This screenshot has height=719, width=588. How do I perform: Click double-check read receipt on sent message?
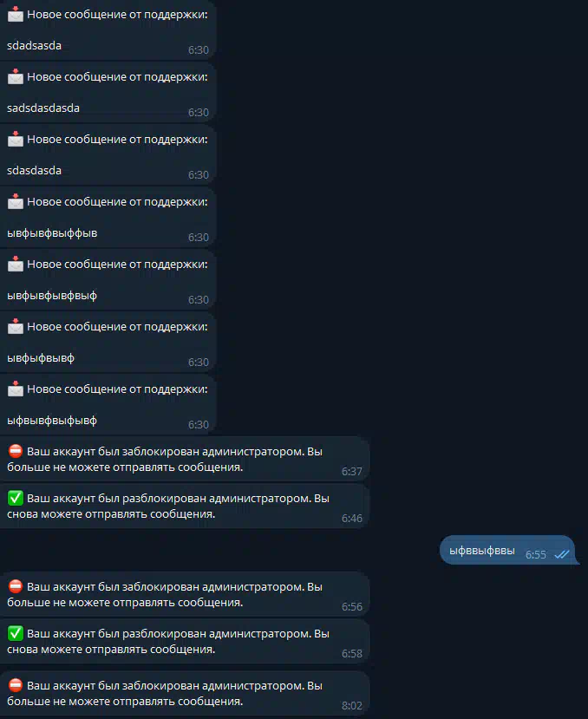(x=561, y=555)
